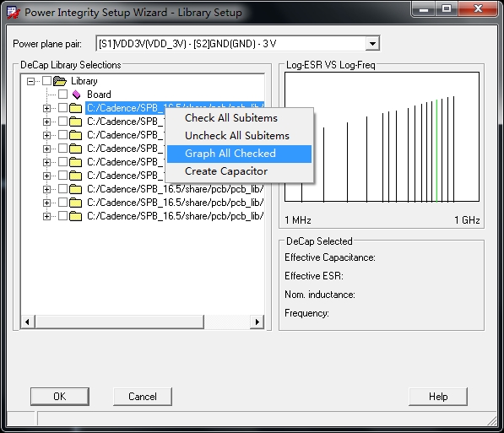Click the green line in Log-ESR graph
This screenshot has width=504, height=433.
(436, 151)
